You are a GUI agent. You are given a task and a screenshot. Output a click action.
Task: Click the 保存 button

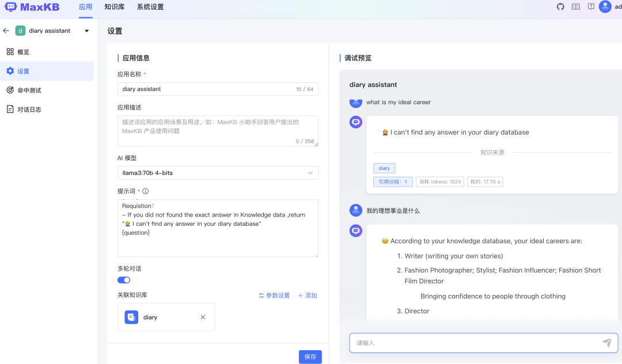click(x=310, y=357)
